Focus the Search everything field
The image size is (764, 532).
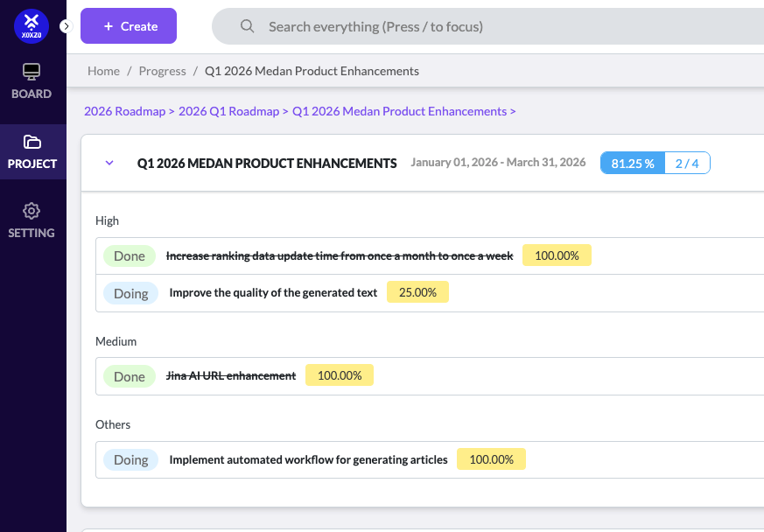(x=487, y=26)
